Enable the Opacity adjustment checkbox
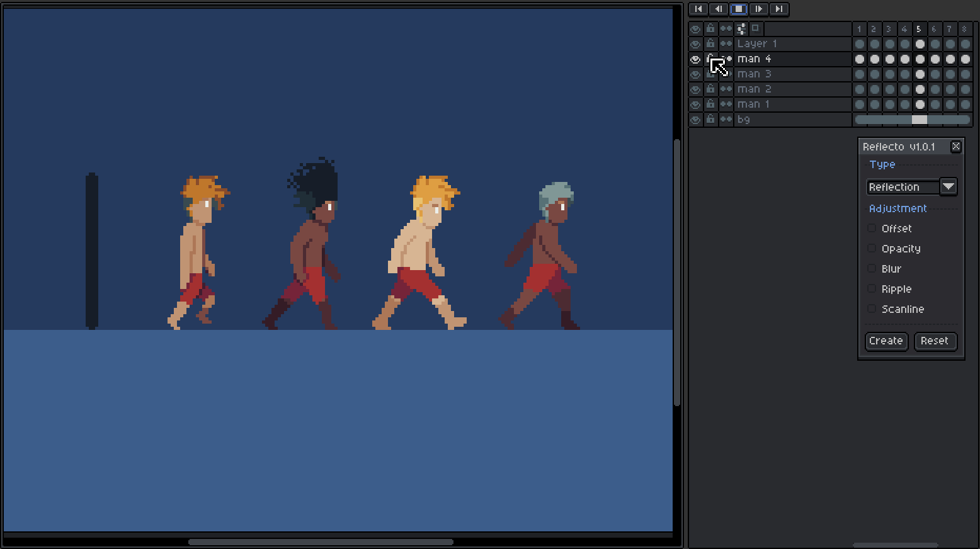The height and width of the screenshot is (549, 980). point(872,248)
